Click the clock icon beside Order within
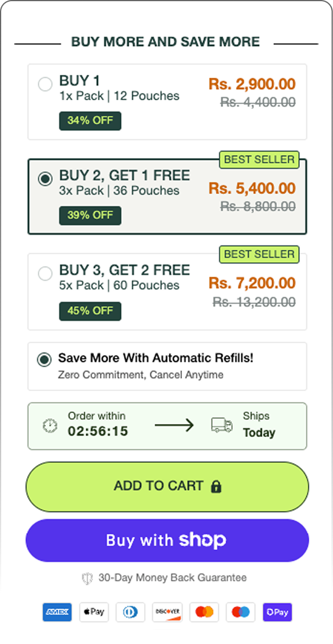Screen dimensions: 333x644 coord(50,426)
